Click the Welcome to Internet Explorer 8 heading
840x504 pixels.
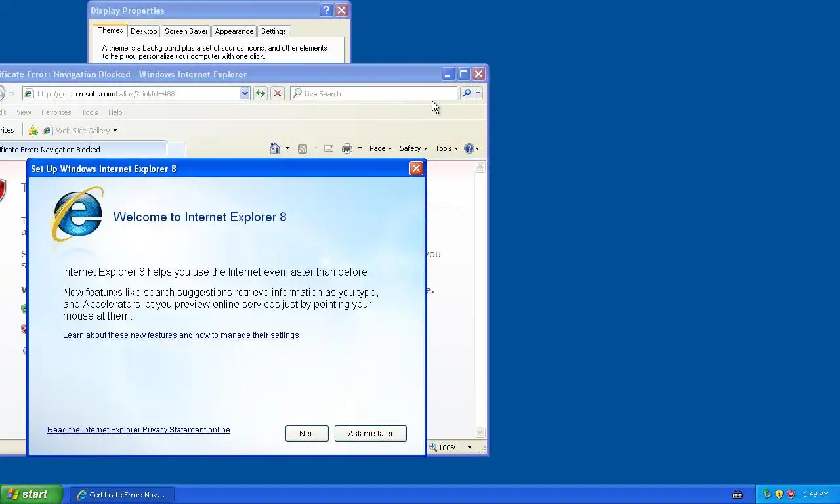click(200, 217)
